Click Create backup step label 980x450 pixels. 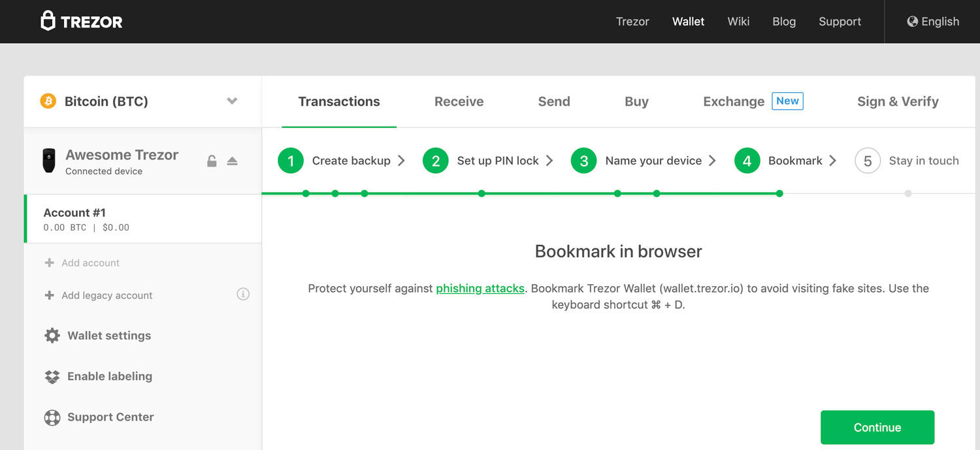pos(351,161)
